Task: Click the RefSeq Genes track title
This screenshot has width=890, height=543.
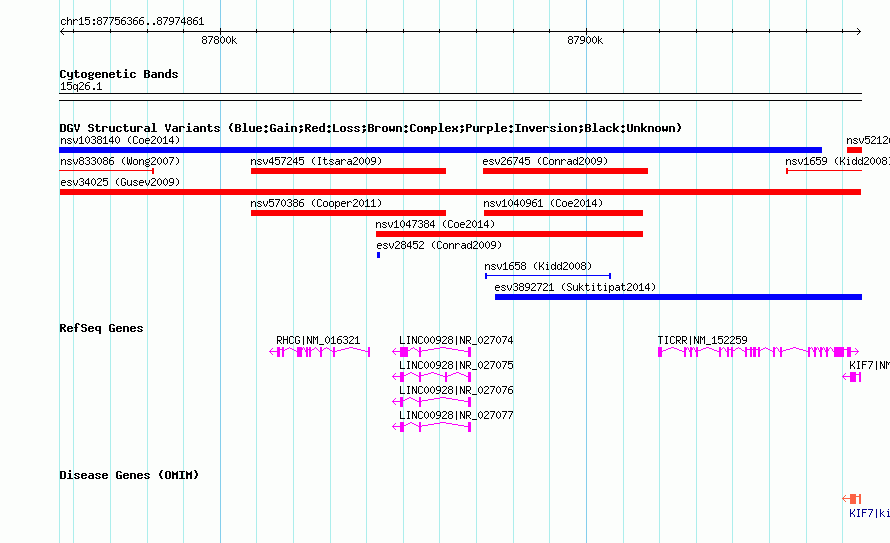Action: (x=101, y=328)
